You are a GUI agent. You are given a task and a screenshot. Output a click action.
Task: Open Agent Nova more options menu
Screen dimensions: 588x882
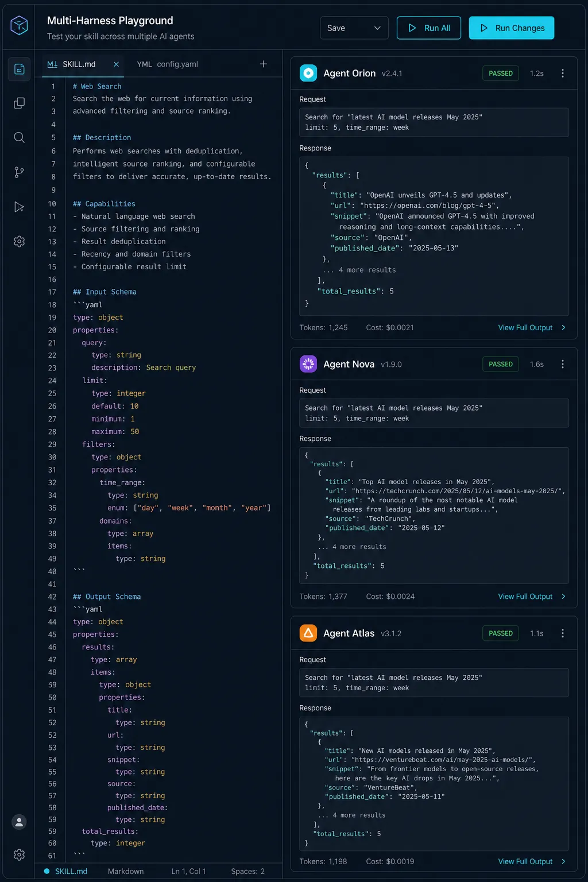click(562, 364)
